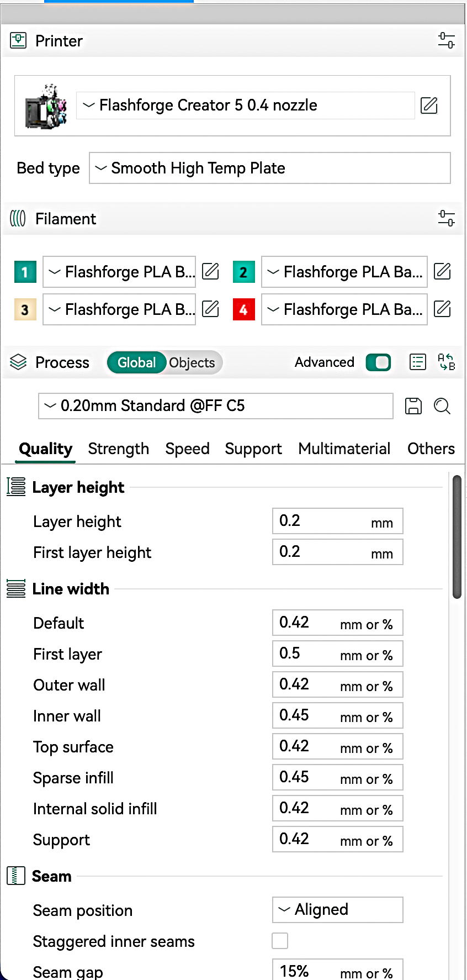The height and width of the screenshot is (980, 467).
Task: Open the printer preset dropdown
Action: 245,106
